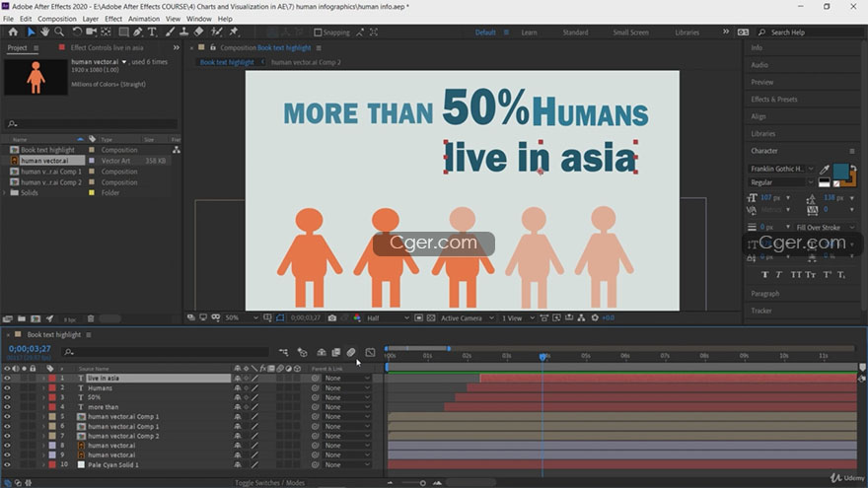Viewport: 868px width, 488px height.
Task: Open the Fill Over Stroke dropdown
Action: coord(825,228)
